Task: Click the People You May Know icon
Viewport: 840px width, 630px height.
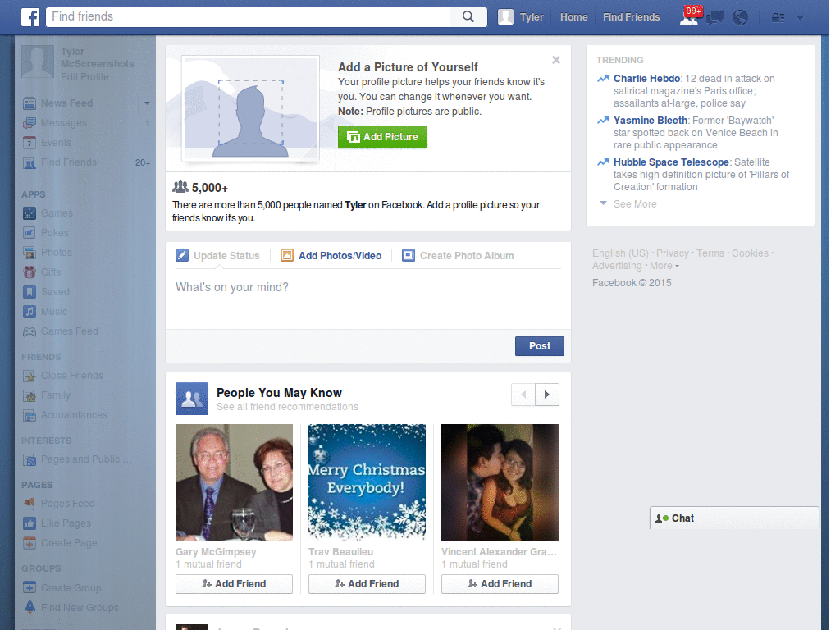Action: pos(192,399)
